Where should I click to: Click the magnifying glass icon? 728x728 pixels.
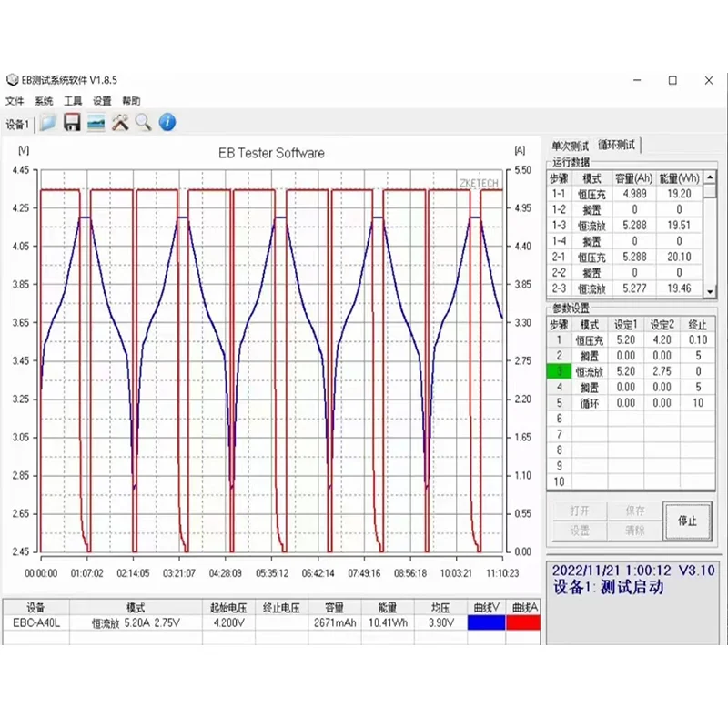pyautogui.click(x=144, y=123)
